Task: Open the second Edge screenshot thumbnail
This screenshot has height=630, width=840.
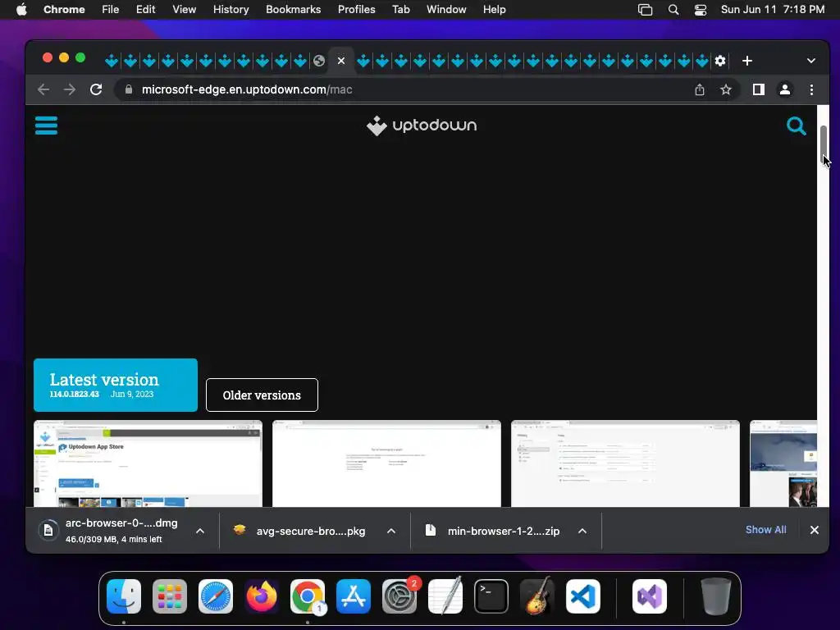Action: (387, 464)
